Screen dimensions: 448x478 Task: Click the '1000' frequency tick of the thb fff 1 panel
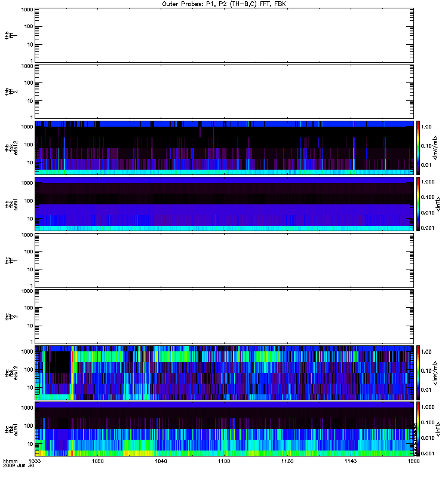[x=27, y=10]
